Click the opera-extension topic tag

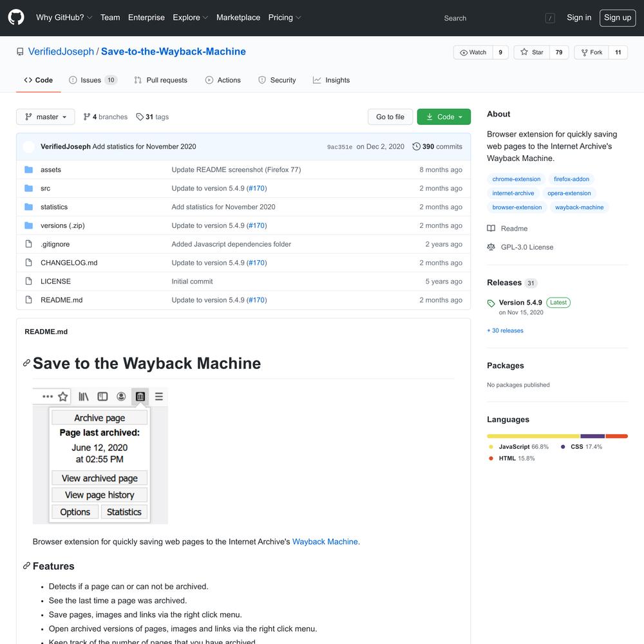click(569, 193)
